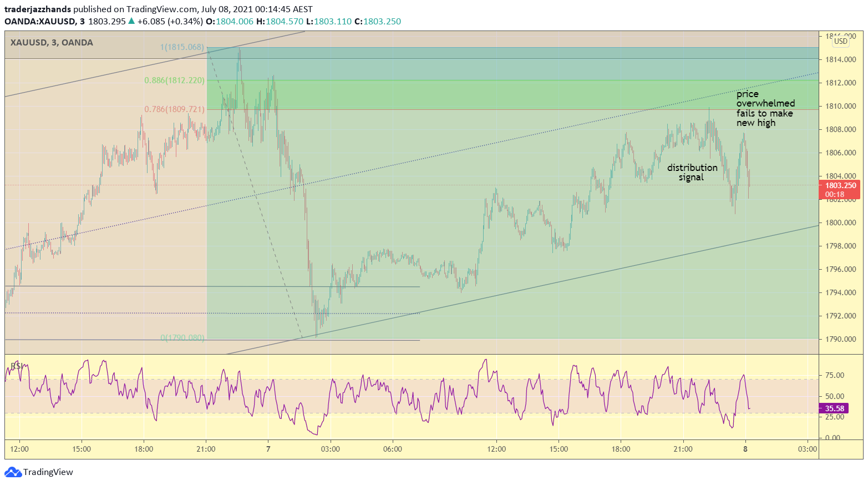The image size is (868, 485).
Task: Click the 12:00 time label at left
Action: [19, 449]
